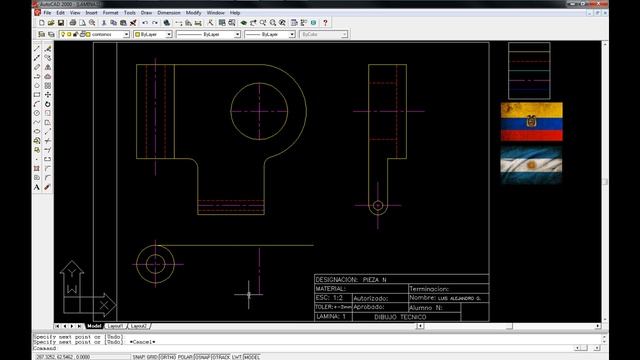Toggle ORTHO mode in status bar
The height and width of the screenshot is (360, 640).
(167, 357)
